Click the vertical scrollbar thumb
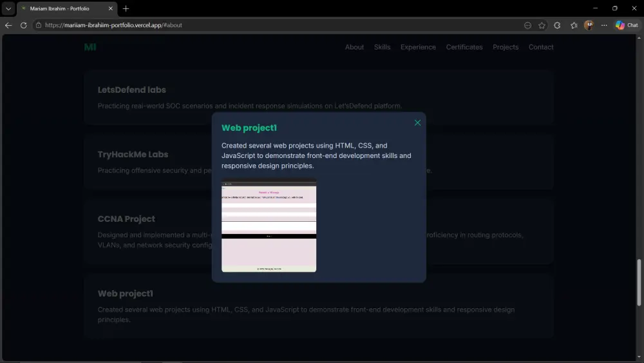 [639, 282]
